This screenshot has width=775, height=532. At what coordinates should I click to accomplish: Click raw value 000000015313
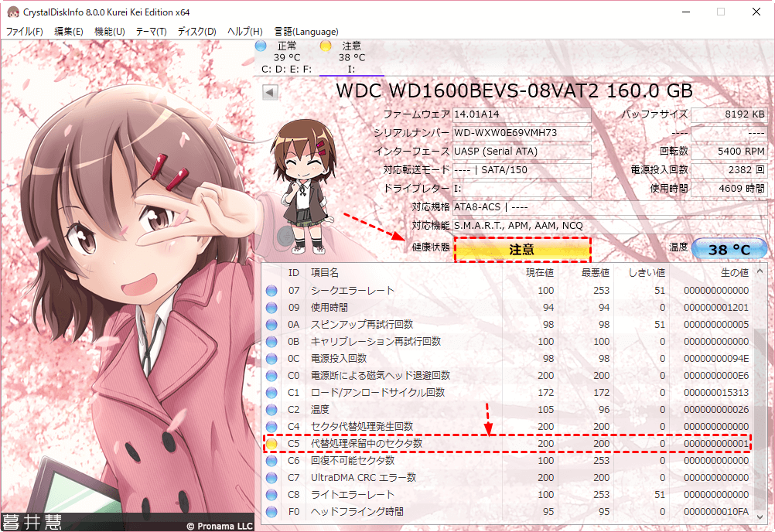pos(716,393)
